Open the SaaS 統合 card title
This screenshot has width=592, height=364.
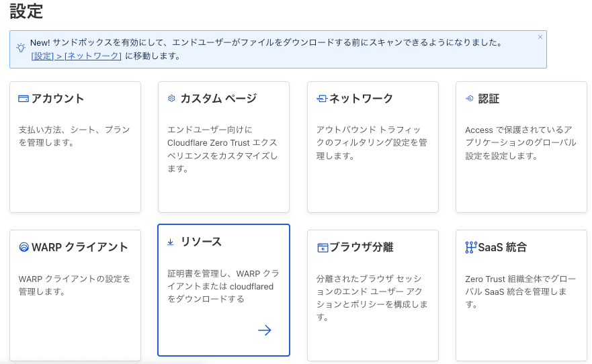click(x=502, y=247)
